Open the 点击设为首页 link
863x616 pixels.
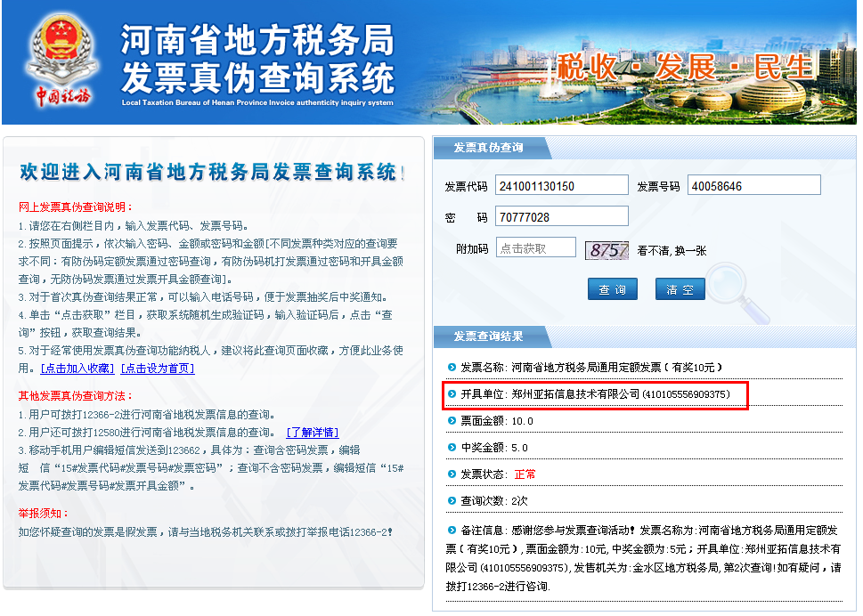click(x=157, y=368)
